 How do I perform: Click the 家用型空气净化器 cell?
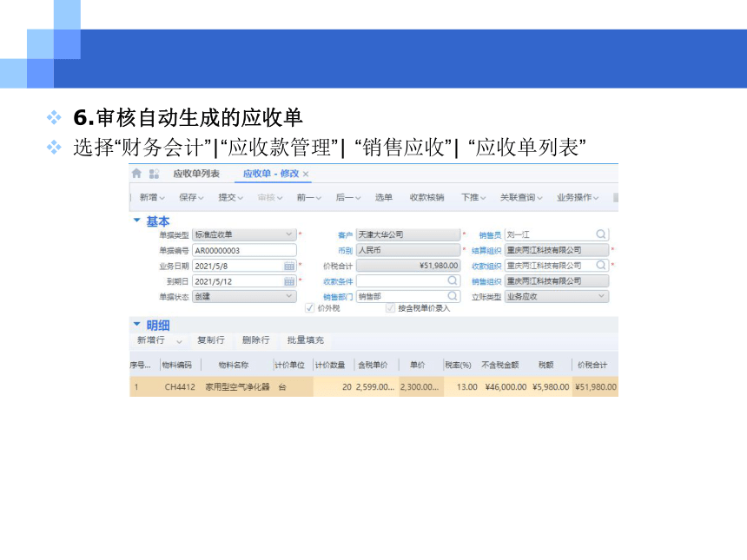237,386
